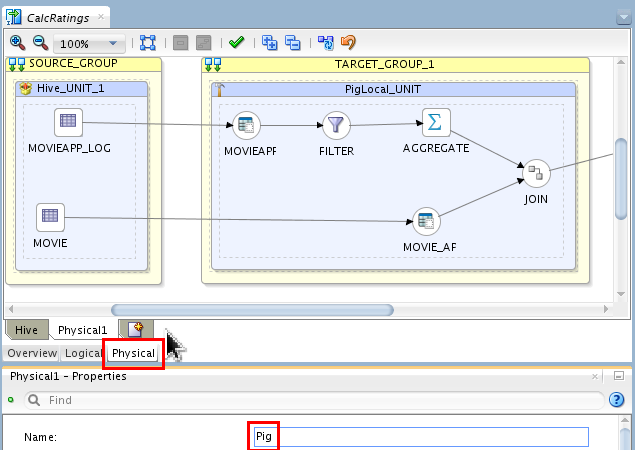635x450 pixels.
Task: Click the collapse component toolbar icon
Action: (181, 43)
